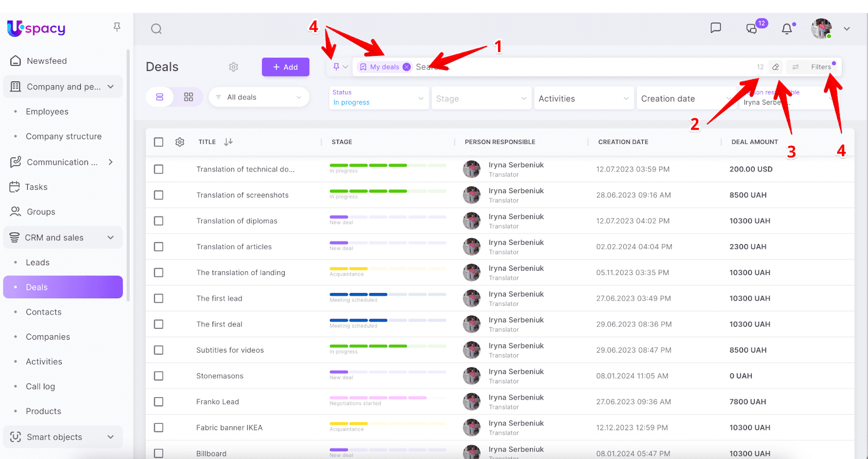Viewport: 868px width, 459px height.
Task: Open table column settings gear
Action: pos(180,142)
